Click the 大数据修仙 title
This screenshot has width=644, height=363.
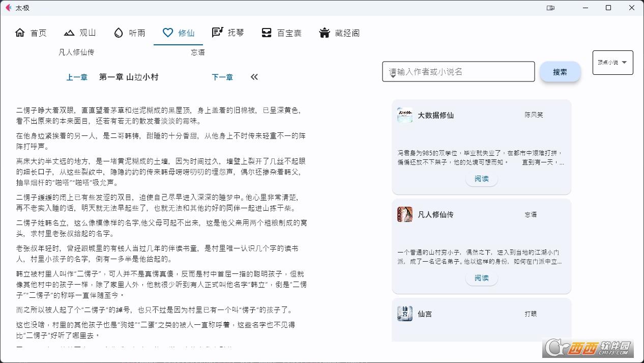point(435,116)
